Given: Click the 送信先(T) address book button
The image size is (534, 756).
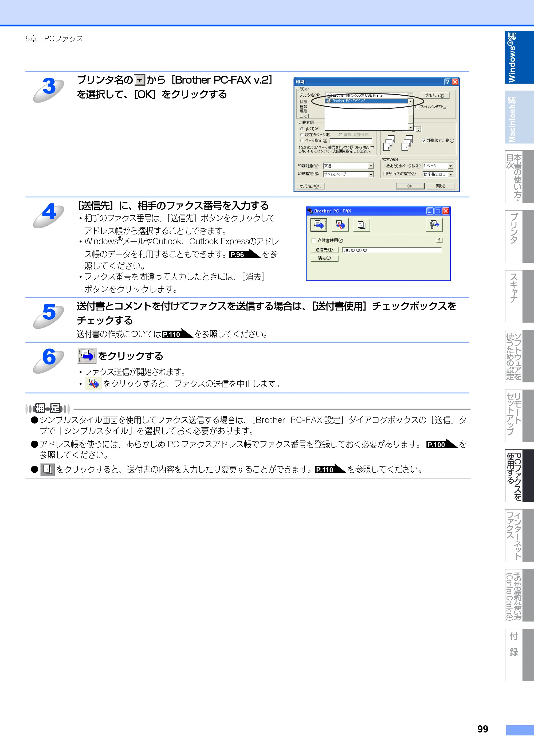Looking at the screenshot, I should coord(324,250).
